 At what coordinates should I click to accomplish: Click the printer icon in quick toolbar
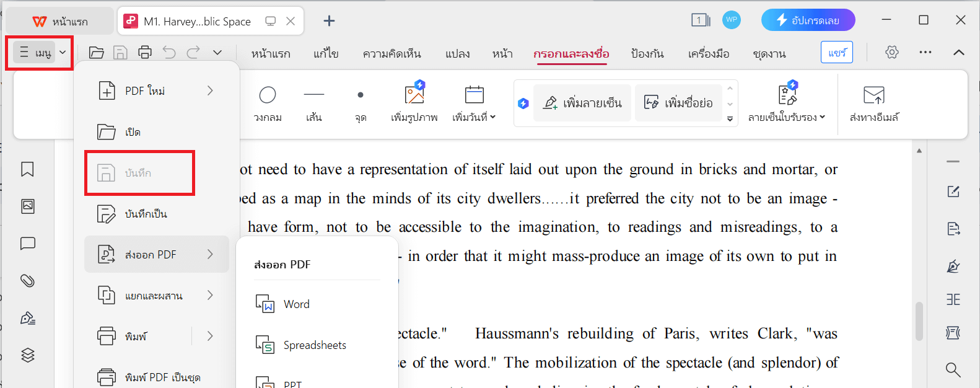(144, 53)
